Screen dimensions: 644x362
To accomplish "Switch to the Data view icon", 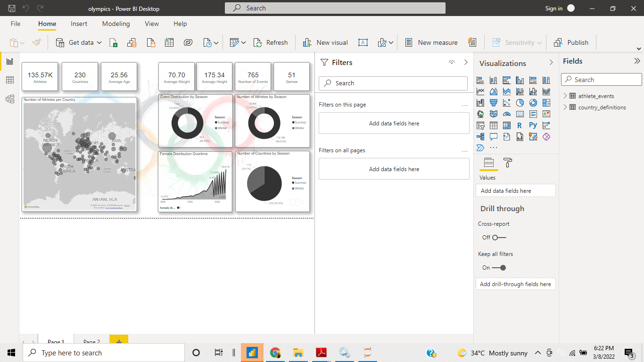I will pos(9,80).
